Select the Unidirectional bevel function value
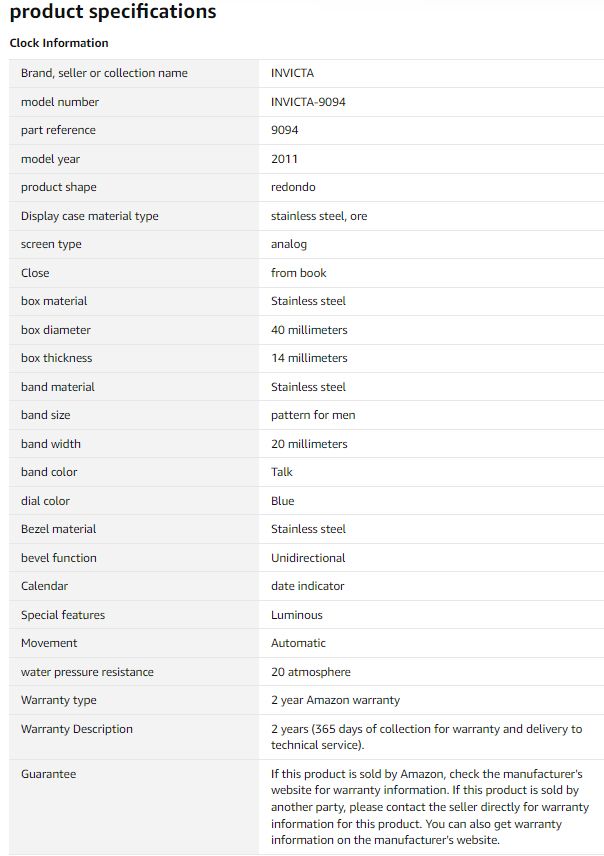604x856 pixels. pyautogui.click(x=308, y=558)
